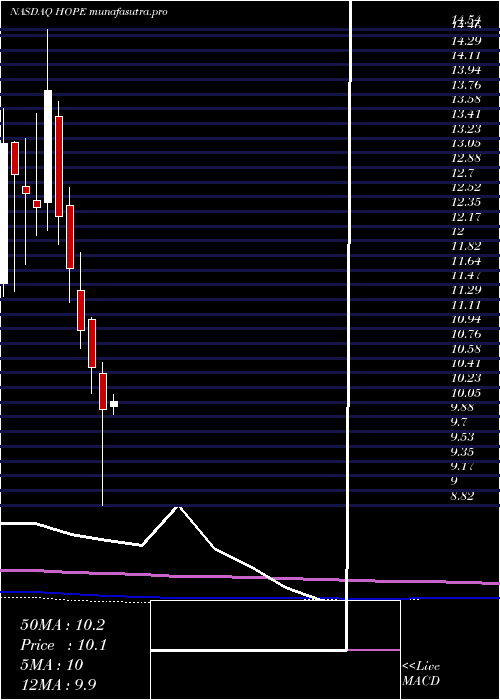Click the 10.05 price axis label
This screenshot has width=500, height=700.
(x=466, y=393)
